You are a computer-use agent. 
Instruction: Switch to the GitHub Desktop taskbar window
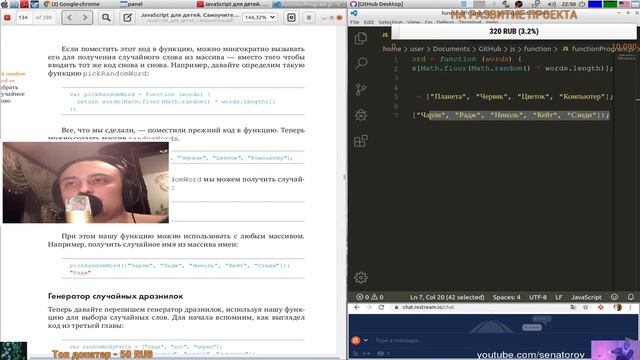pyautogui.click(x=376, y=4)
